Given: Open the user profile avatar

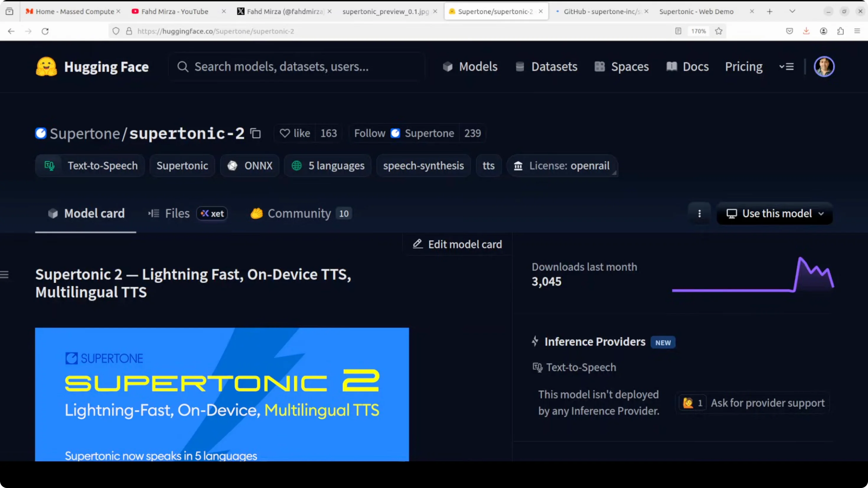Looking at the screenshot, I should (824, 67).
